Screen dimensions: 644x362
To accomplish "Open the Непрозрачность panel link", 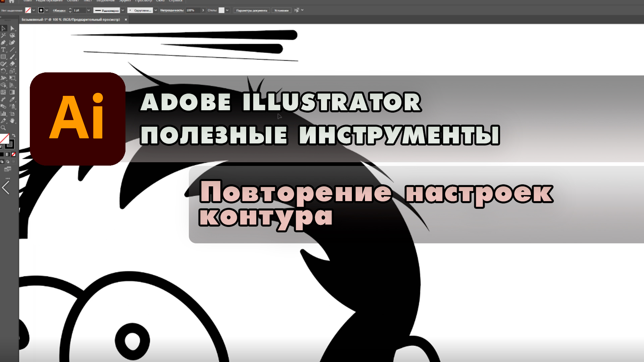I will point(172,10).
